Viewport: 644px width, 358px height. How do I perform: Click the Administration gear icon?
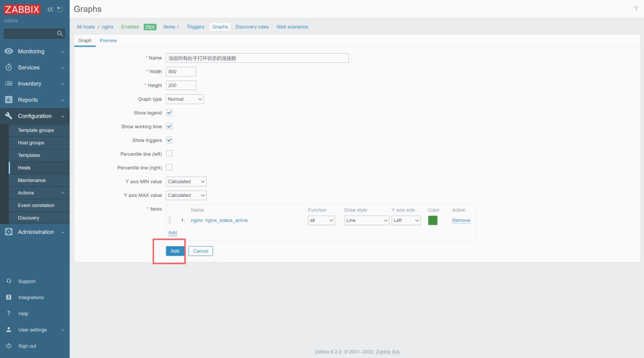pos(9,232)
